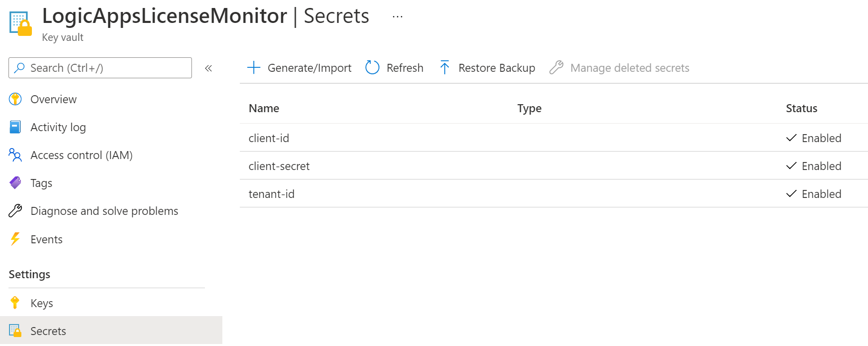
Task: Click the Manage deleted secrets wrench icon
Action: (556, 67)
